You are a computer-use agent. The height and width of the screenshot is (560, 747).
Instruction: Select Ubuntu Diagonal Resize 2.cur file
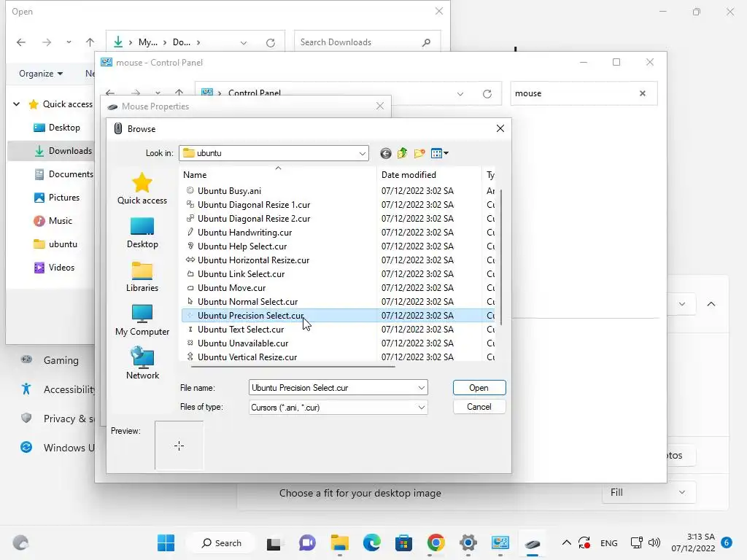(253, 219)
